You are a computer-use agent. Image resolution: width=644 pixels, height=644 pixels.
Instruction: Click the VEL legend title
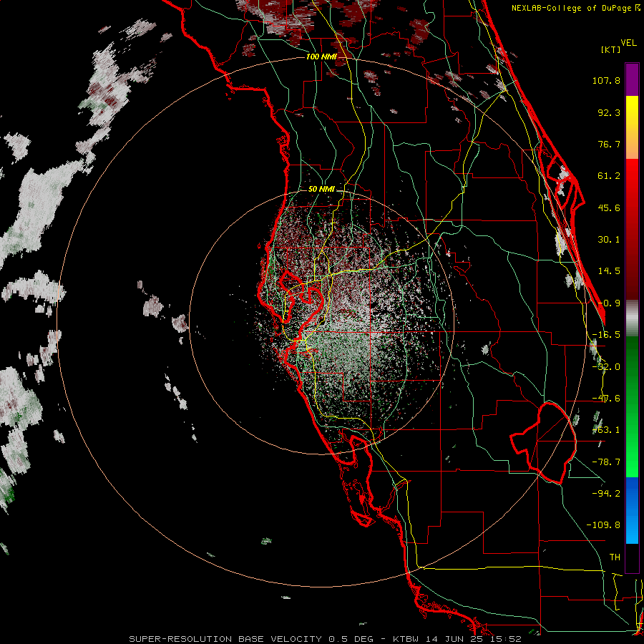(x=628, y=43)
